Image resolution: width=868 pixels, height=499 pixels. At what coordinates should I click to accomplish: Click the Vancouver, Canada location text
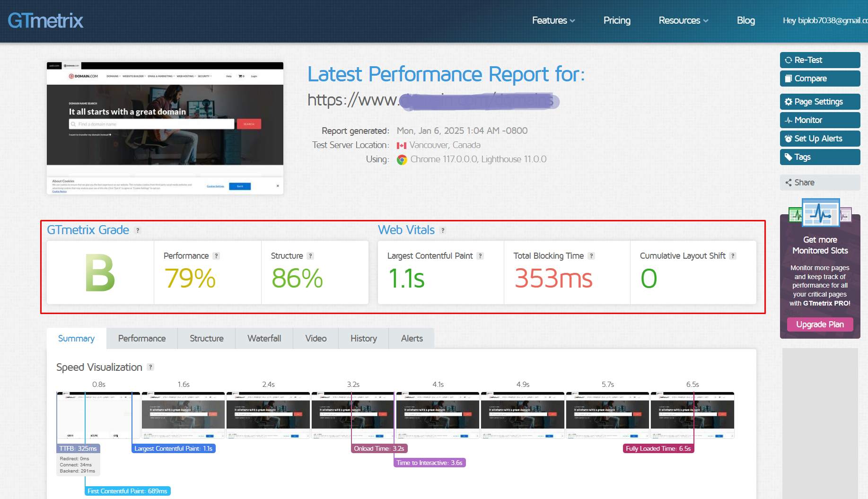[445, 145]
